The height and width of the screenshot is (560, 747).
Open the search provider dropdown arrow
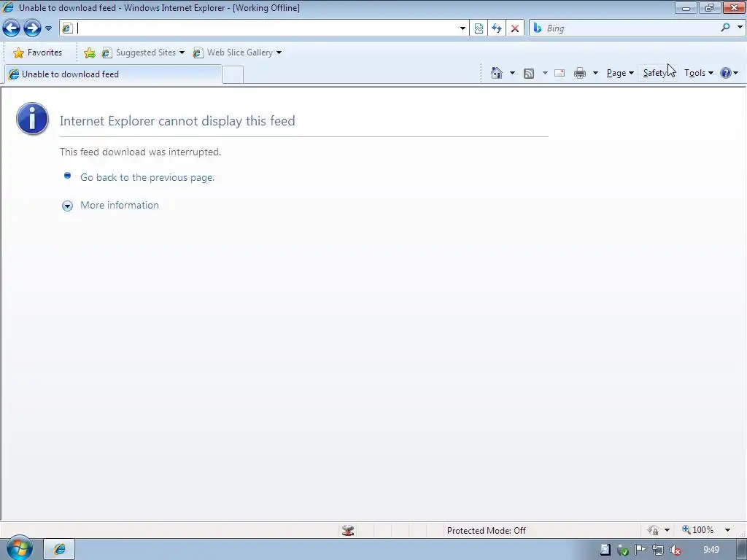click(x=740, y=28)
